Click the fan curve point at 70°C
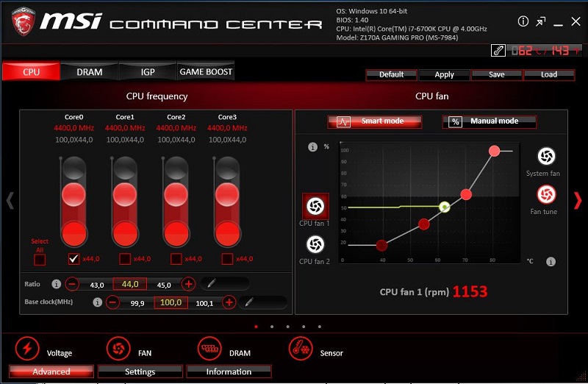 click(466, 194)
